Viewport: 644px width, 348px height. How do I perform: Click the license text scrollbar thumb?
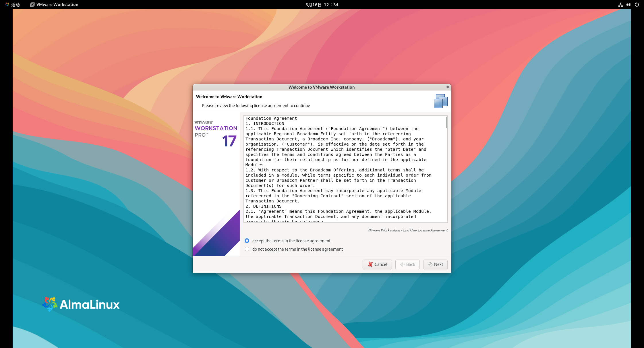446,122
